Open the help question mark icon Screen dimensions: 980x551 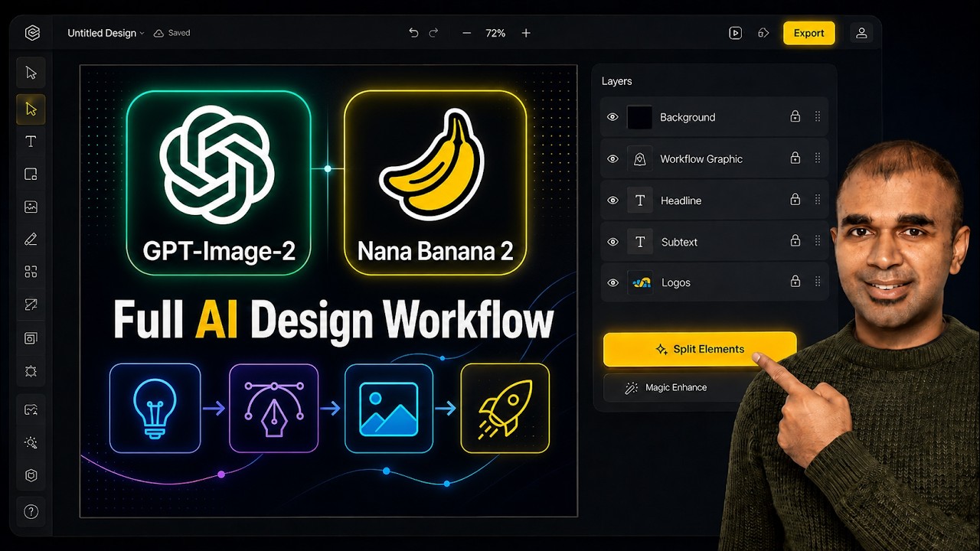click(31, 511)
